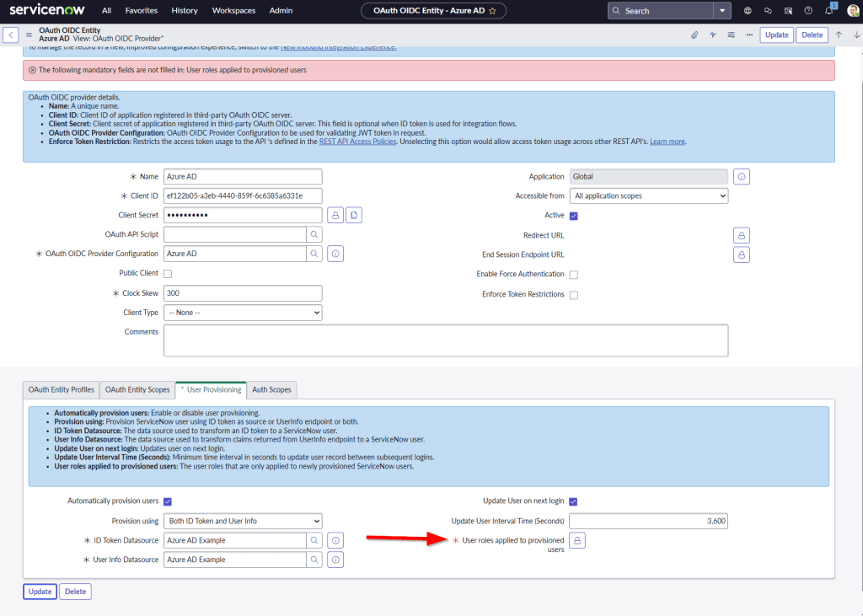Unlock the User roles applied to provisioned users field

(x=577, y=541)
